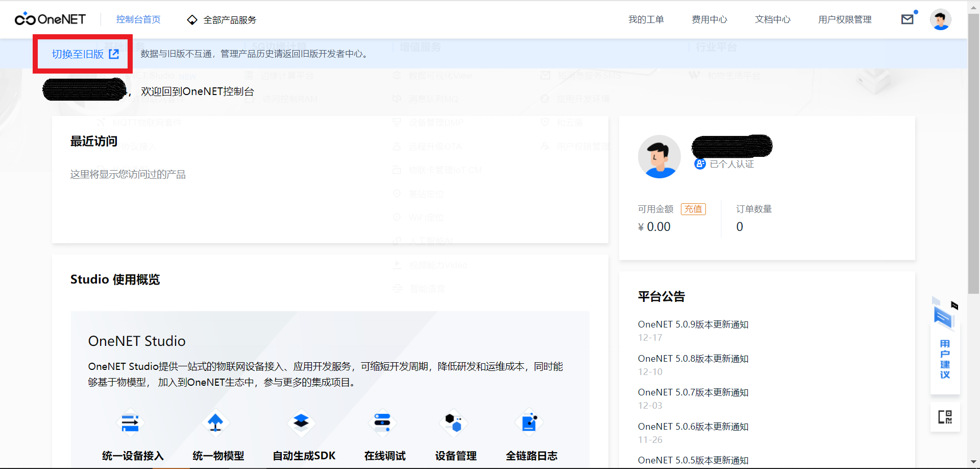Open 我的工单
Image resolution: width=980 pixels, height=469 pixels.
pyautogui.click(x=646, y=19)
